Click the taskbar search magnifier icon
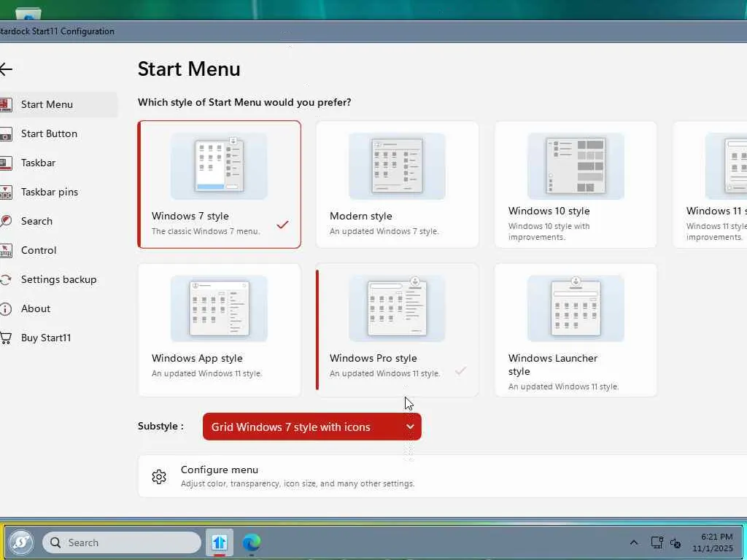Screen dimensions: 747x560 [55, 542]
